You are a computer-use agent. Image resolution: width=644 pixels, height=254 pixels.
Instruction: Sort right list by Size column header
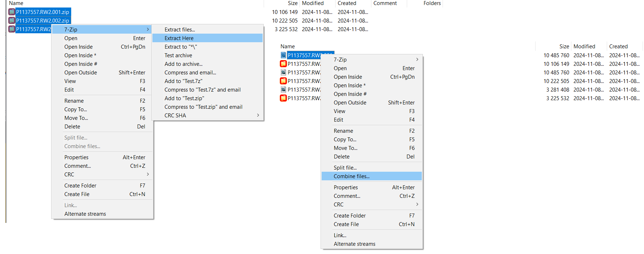564,47
